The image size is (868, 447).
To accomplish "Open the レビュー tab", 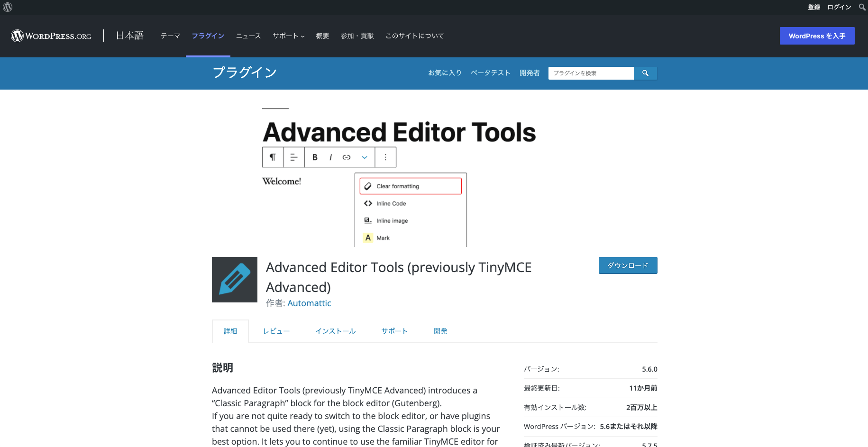I will (x=276, y=331).
